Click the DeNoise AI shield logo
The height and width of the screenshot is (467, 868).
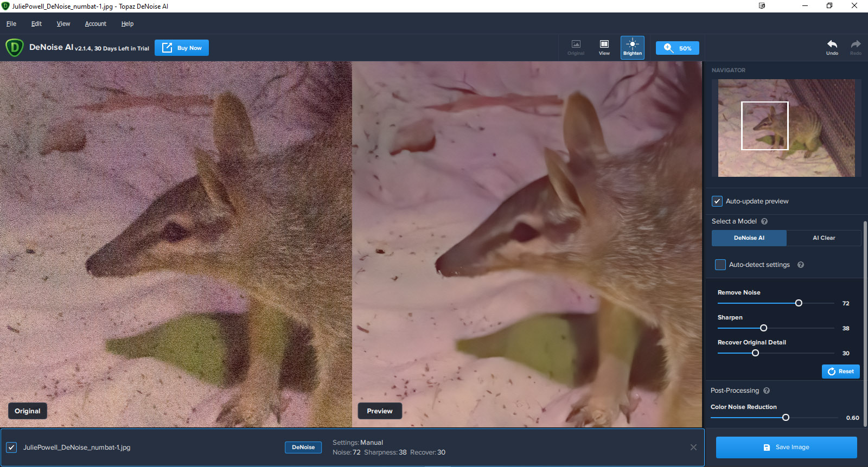click(15, 48)
